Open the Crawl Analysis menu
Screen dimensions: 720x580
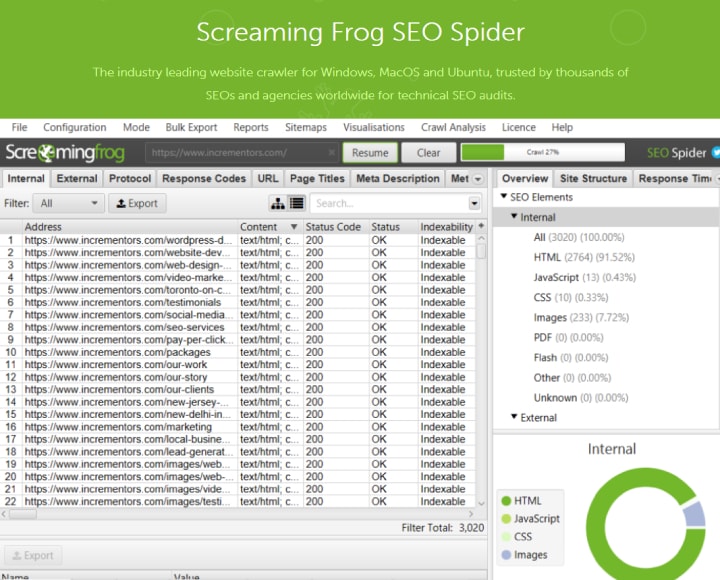tap(453, 127)
